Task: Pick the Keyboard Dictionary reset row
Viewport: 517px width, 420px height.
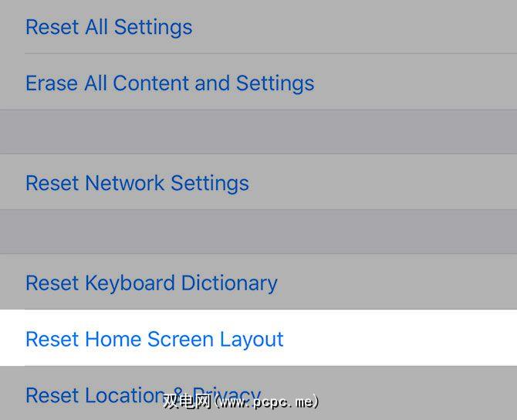Action: click(151, 283)
